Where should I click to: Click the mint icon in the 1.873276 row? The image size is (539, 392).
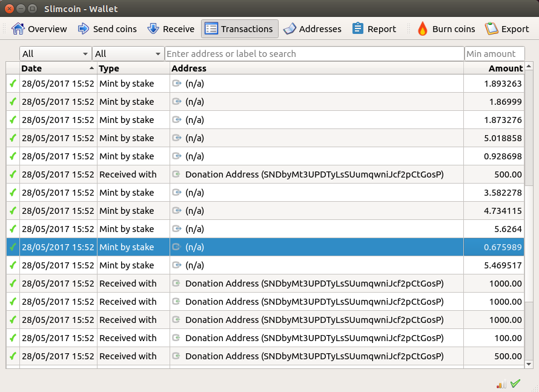pyautogui.click(x=177, y=120)
